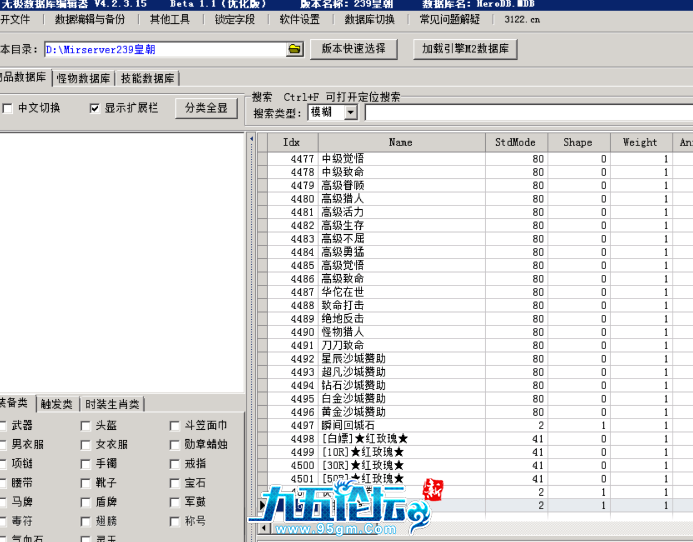The height and width of the screenshot is (542, 693).
Task: Click the StdMode column header
Action: pos(514,143)
